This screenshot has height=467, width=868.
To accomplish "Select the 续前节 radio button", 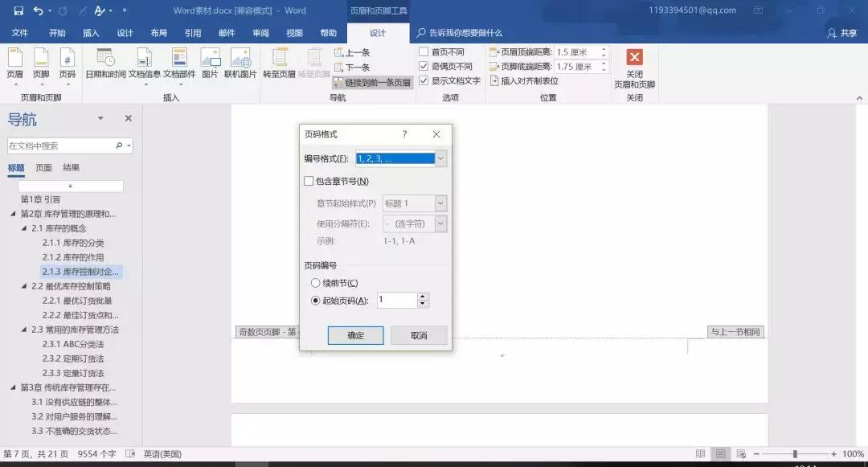I will [x=315, y=282].
